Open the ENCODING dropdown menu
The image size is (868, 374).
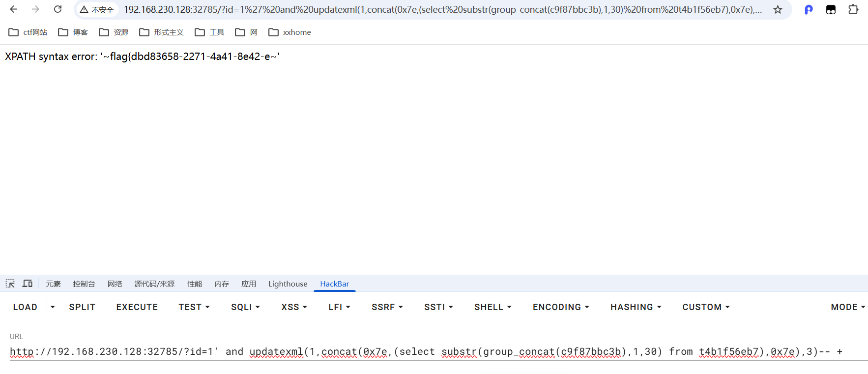click(x=561, y=307)
